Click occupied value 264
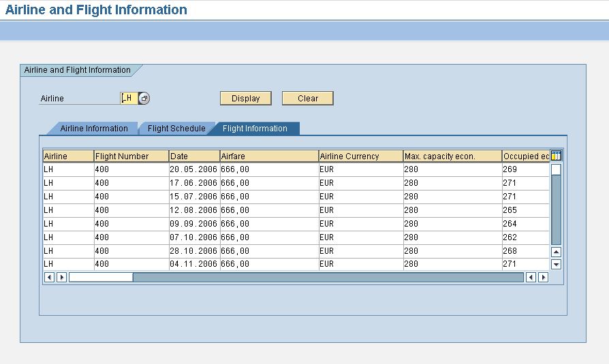The height and width of the screenshot is (364, 609). pyautogui.click(x=526, y=224)
